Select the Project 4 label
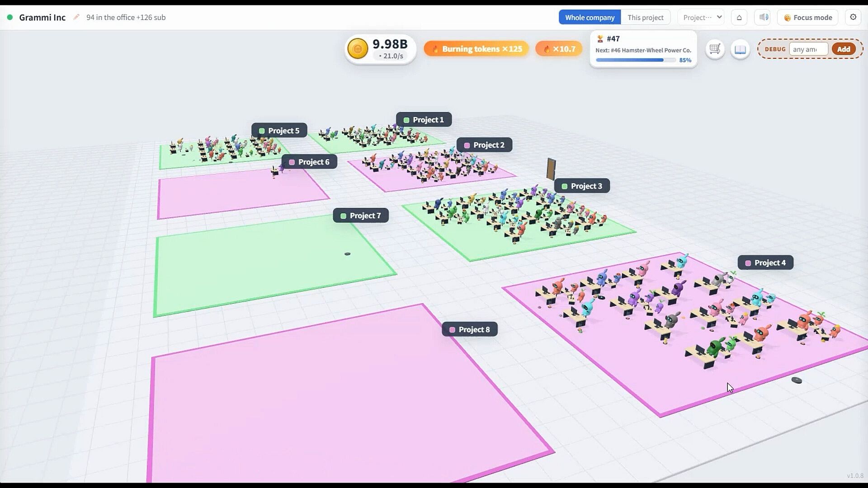 click(x=765, y=263)
